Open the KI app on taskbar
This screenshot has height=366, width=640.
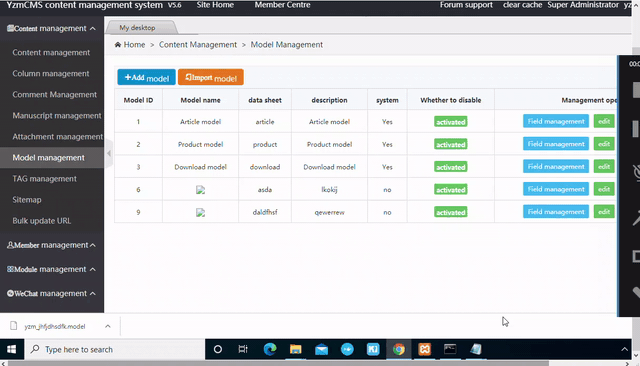point(373,349)
